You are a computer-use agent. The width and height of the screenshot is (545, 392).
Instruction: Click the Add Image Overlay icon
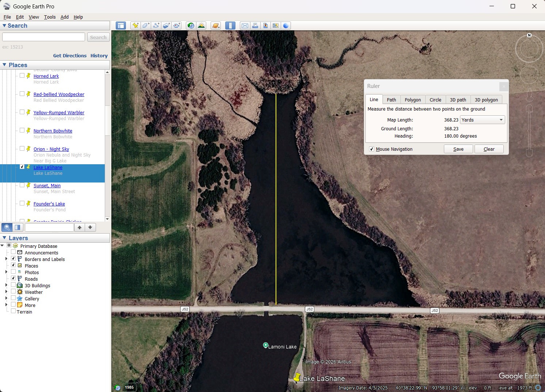166,26
